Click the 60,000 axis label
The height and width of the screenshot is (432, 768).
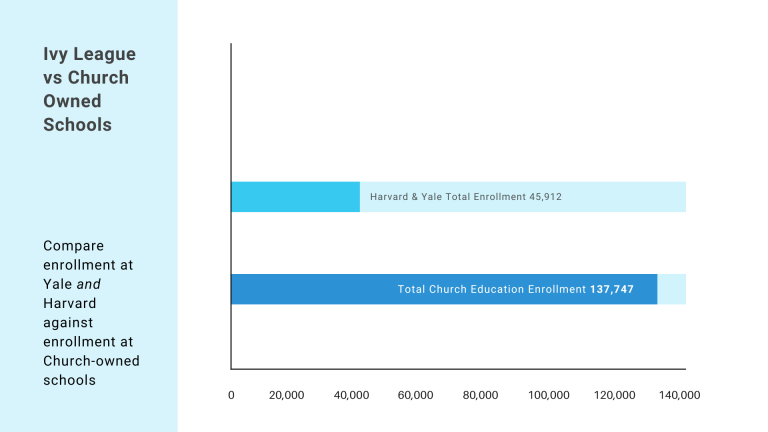[x=415, y=395]
